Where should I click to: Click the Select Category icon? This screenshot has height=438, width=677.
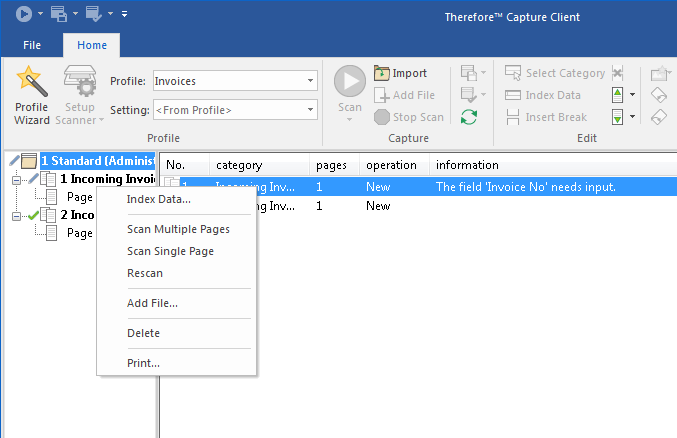point(513,73)
